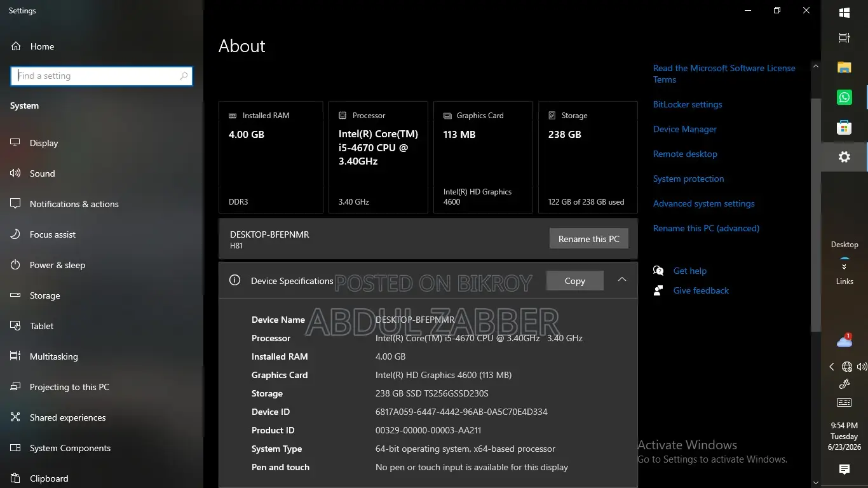Collapse the Device Specifications section
This screenshot has width=868, height=488.
coord(622,280)
